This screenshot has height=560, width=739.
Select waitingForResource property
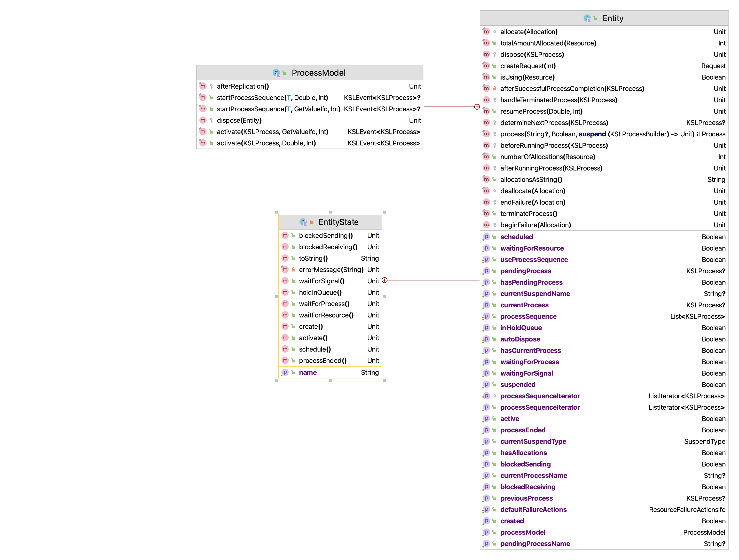(604, 248)
